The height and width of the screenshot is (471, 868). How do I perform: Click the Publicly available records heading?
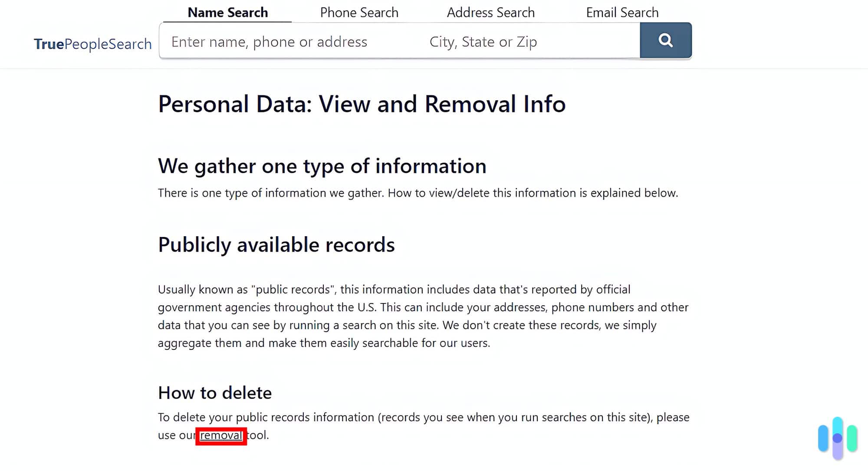click(276, 244)
